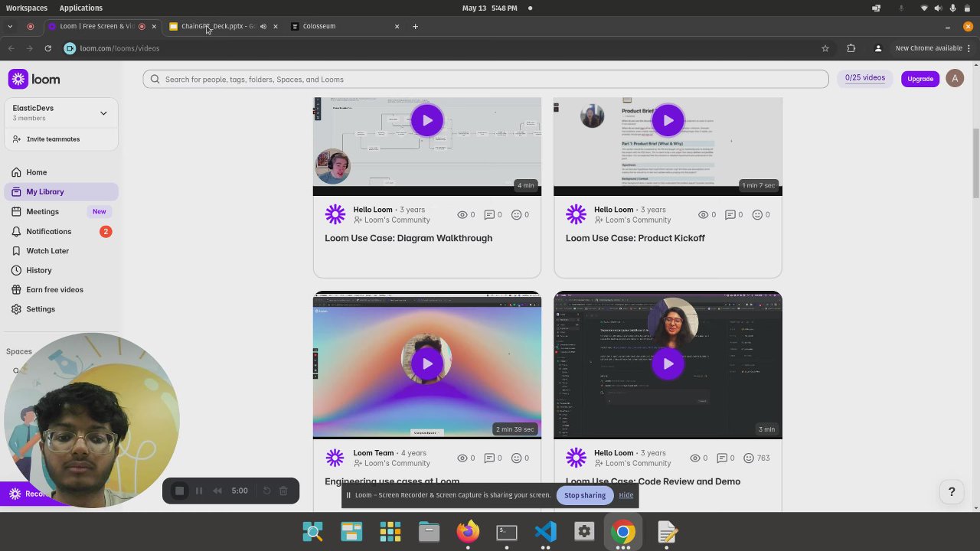Viewport: 980px width, 551px height.
Task: Click Loom's Community under Product Kickoff
Action: 638,220
